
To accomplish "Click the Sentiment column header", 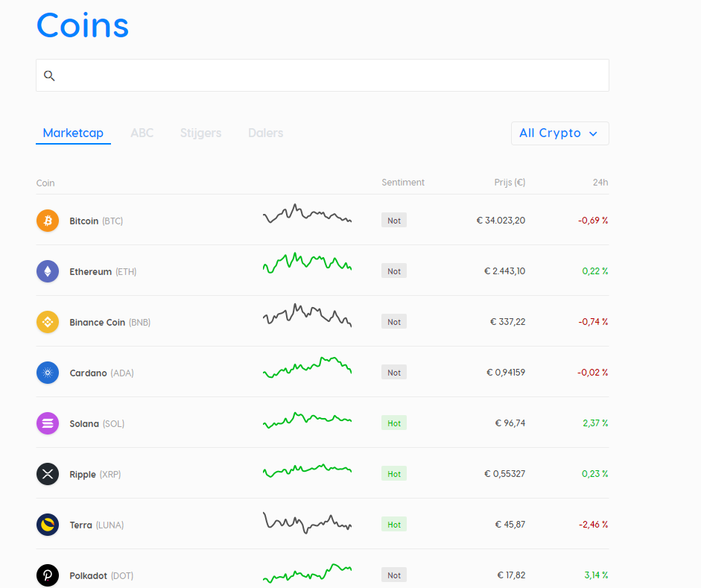I will (403, 183).
